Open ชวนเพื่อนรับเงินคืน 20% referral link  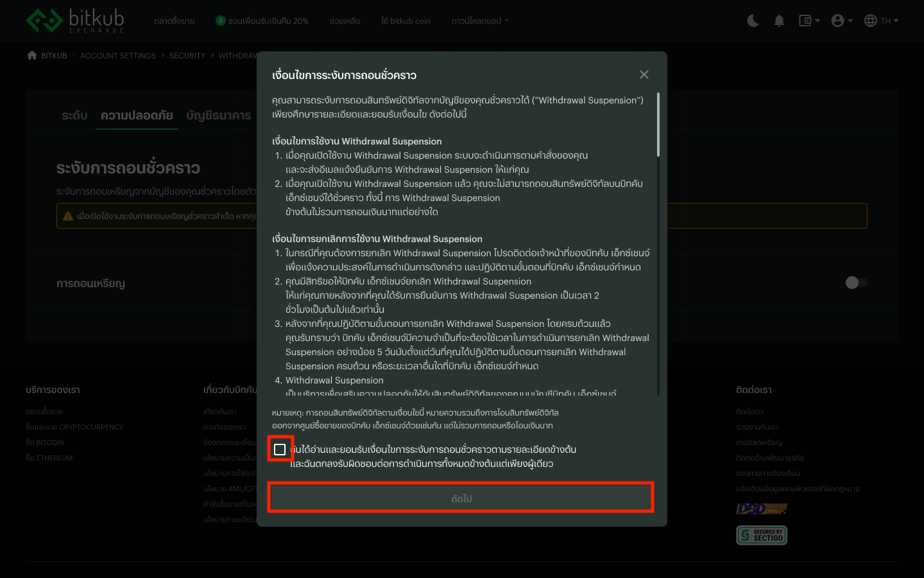[x=262, y=21]
